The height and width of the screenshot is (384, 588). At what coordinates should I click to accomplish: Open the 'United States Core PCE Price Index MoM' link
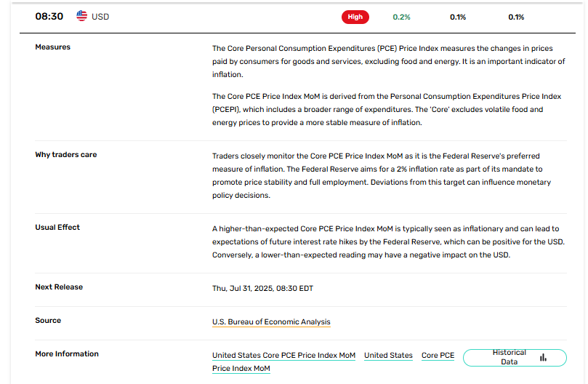(x=283, y=356)
